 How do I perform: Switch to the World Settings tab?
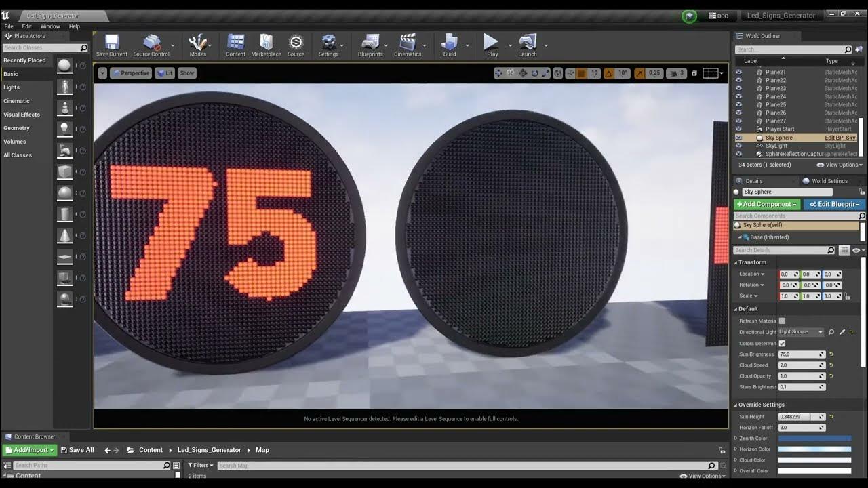(825, 181)
